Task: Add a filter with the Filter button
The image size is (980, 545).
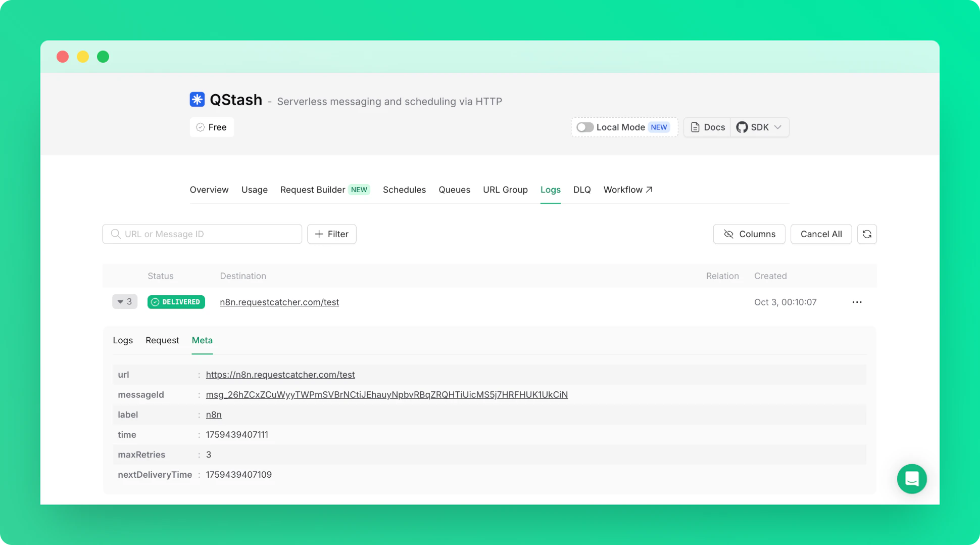Action: (332, 234)
